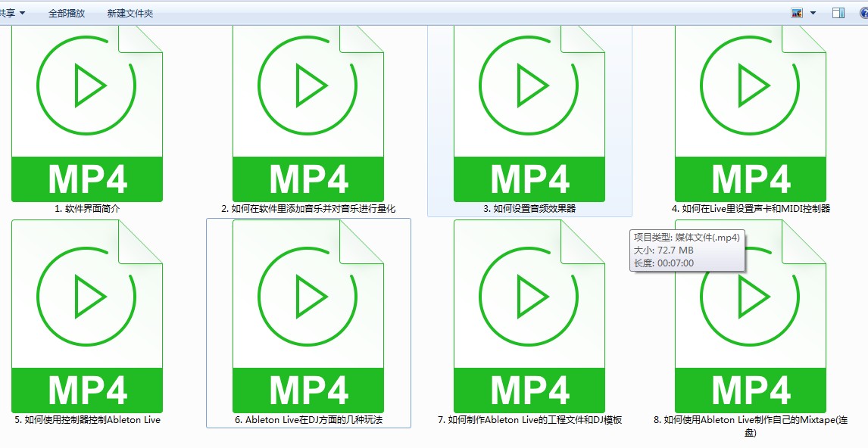
Task: Click file name "5. 如何使用控制器控制Ableton Live"
Action: [87, 420]
